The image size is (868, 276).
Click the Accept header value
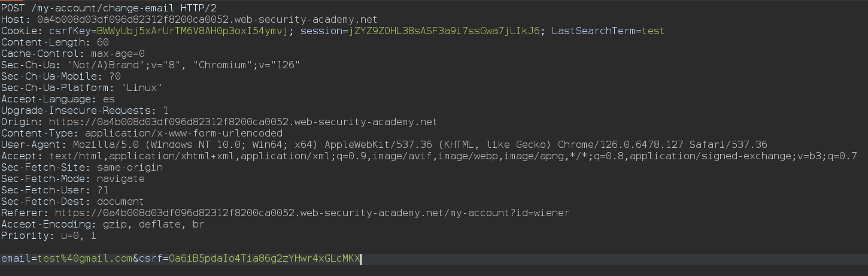(x=453, y=156)
